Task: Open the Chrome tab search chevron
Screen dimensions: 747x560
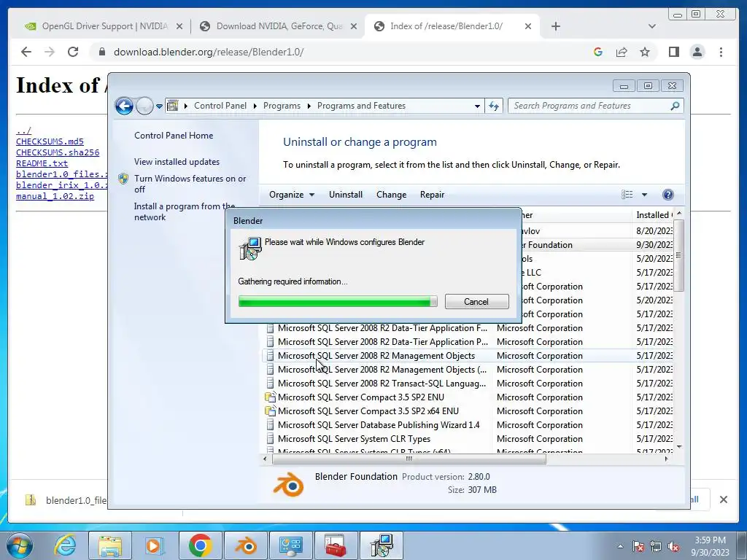Action: click(652, 26)
